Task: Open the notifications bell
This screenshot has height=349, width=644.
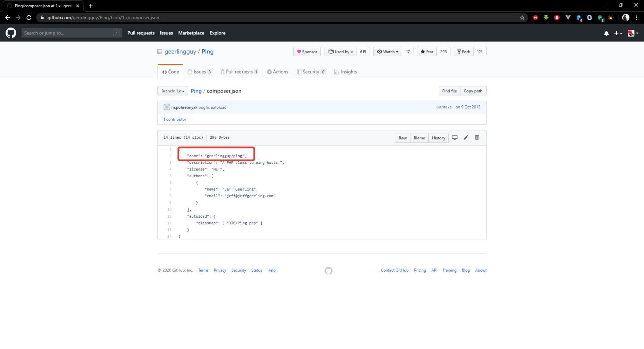Action: [606, 33]
